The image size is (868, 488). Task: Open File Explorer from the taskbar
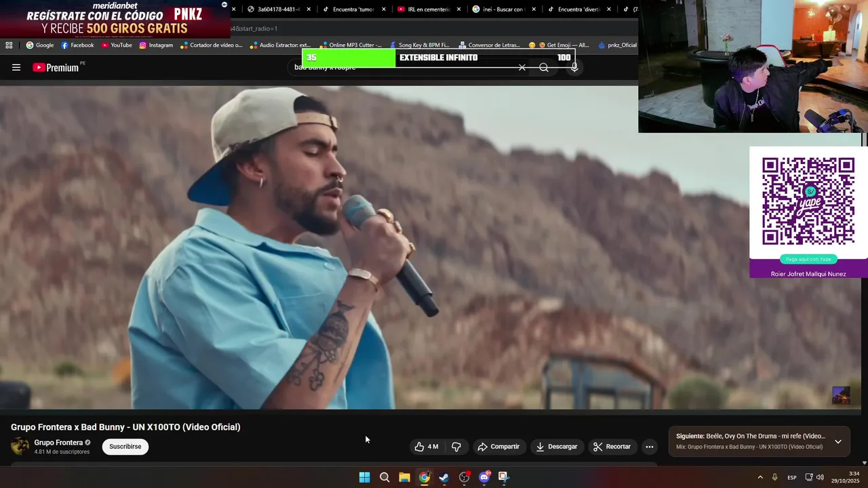coord(404,477)
